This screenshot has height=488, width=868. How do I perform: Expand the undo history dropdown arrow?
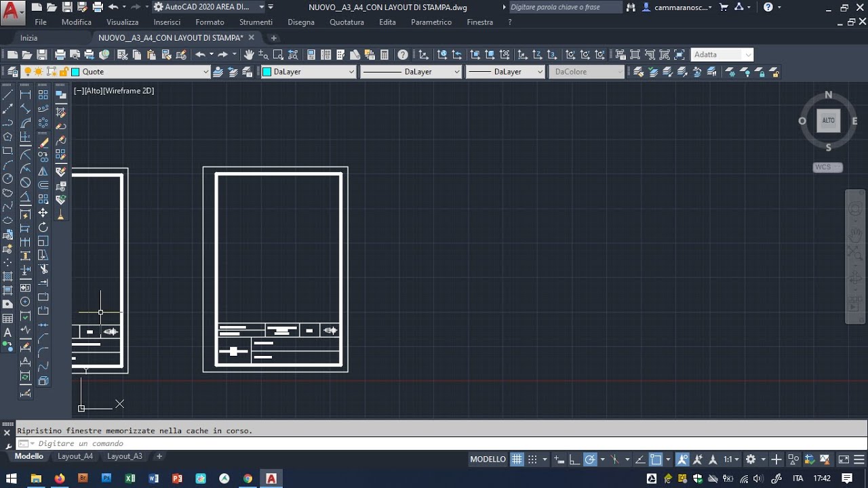point(212,55)
